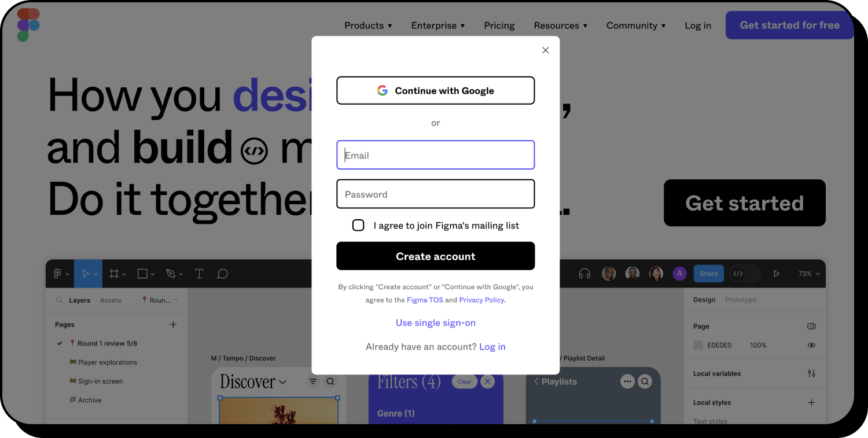The height and width of the screenshot is (438, 868).
Task: Add a local style with plus
Action: coord(811,403)
